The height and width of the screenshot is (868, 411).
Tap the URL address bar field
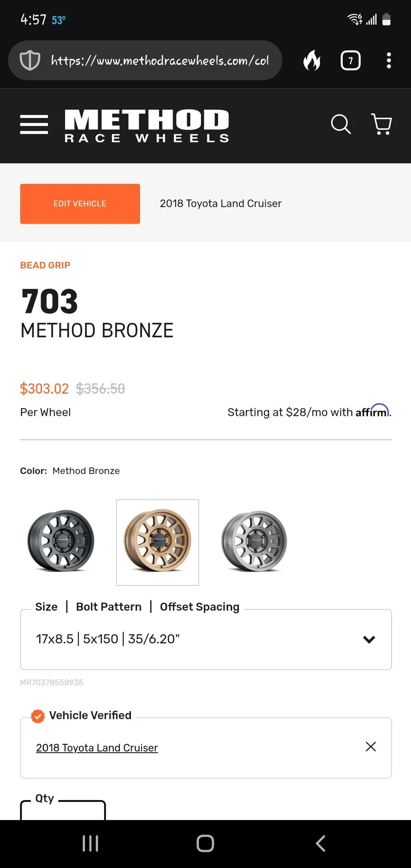(159, 61)
